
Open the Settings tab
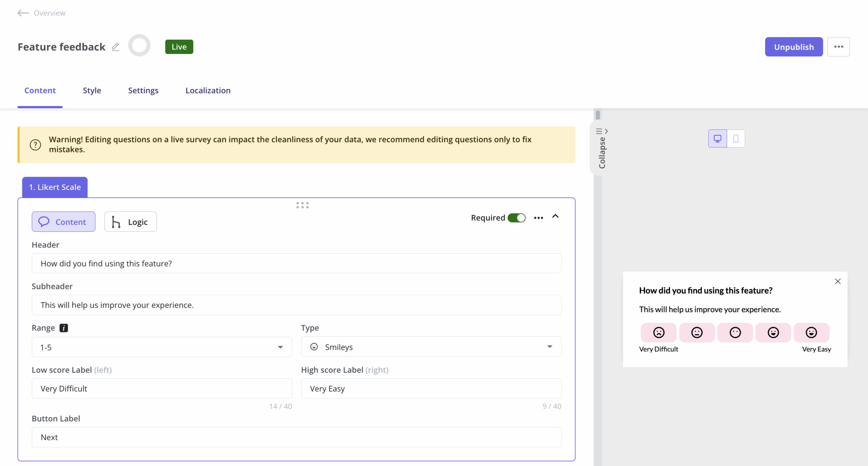tap(143, 91)
